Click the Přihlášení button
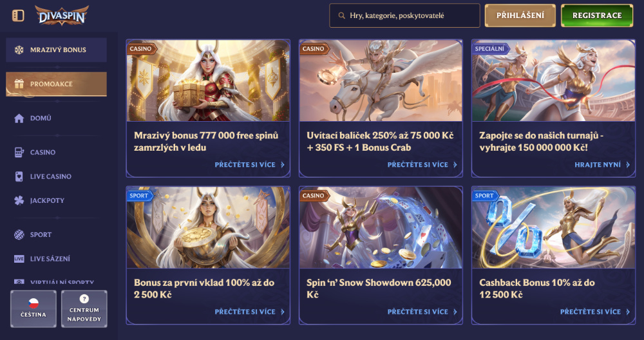 pyautogui.click(x=520, y=15)
